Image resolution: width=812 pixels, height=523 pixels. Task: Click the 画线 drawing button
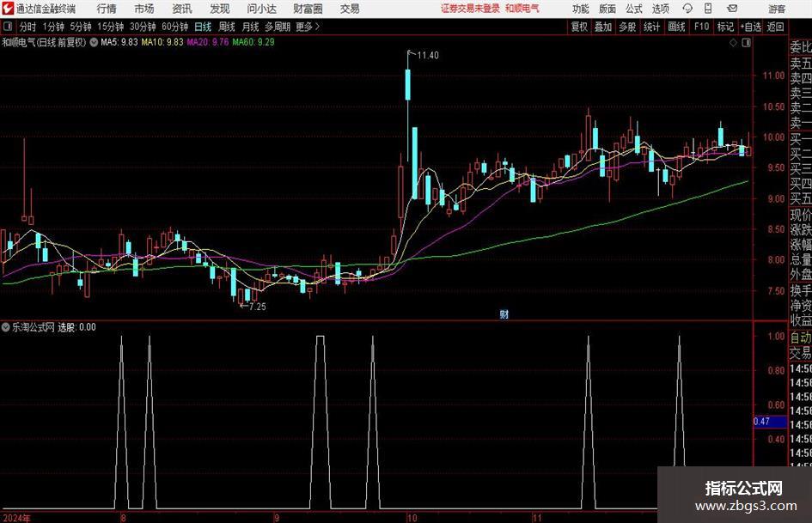click(x=676, y=27)
